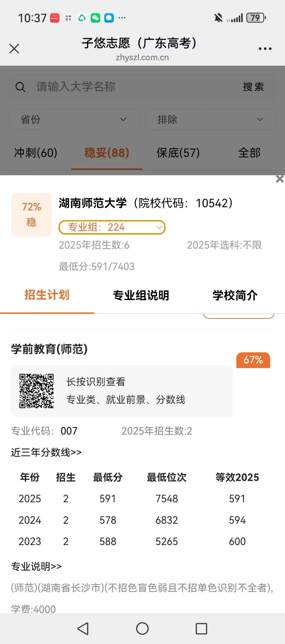Image resolution: width=285 pixels, height=644 pixels.
Task: Tap the QR code for major details
Action: (x=37, y=391)
